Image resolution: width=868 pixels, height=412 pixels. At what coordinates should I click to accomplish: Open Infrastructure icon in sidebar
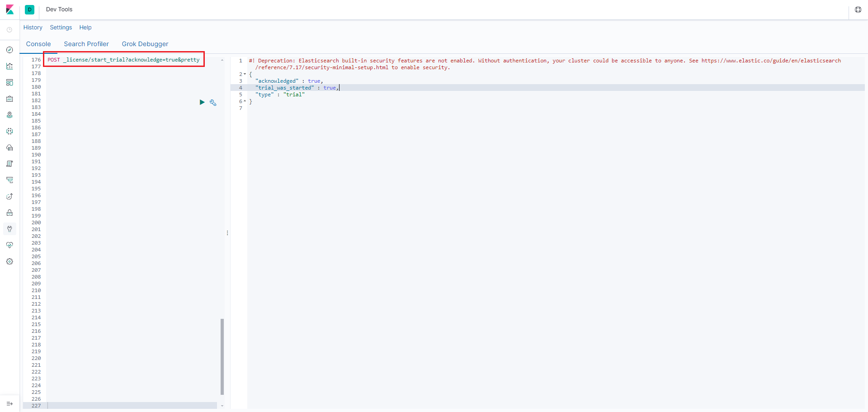click(9, 147)
